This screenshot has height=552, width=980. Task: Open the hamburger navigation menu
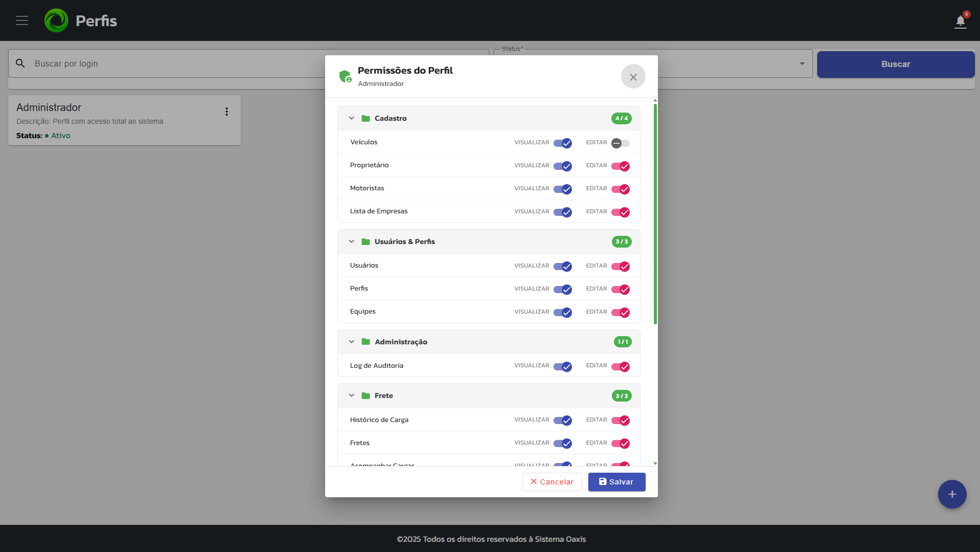click(x=22, y=20)
